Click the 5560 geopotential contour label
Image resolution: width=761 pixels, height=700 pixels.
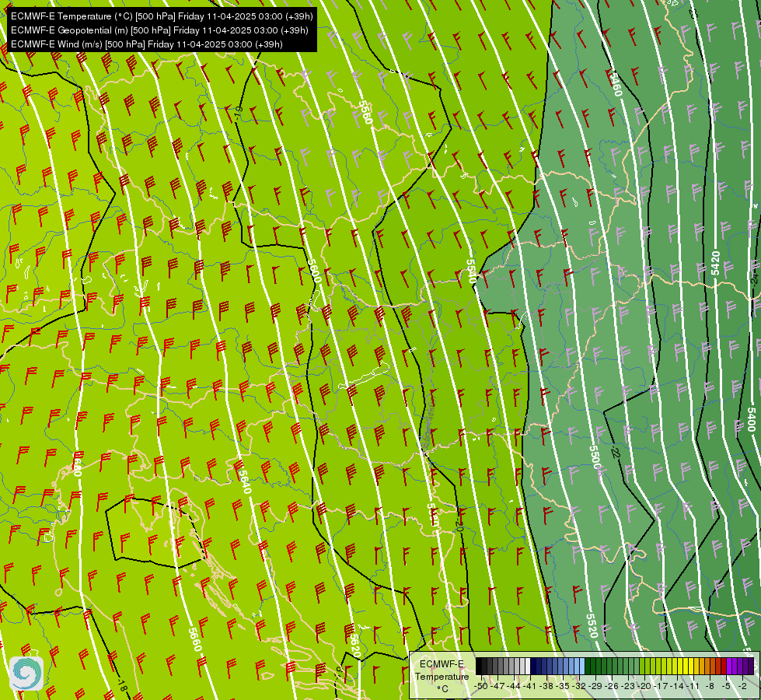click(x=365, y=112)
